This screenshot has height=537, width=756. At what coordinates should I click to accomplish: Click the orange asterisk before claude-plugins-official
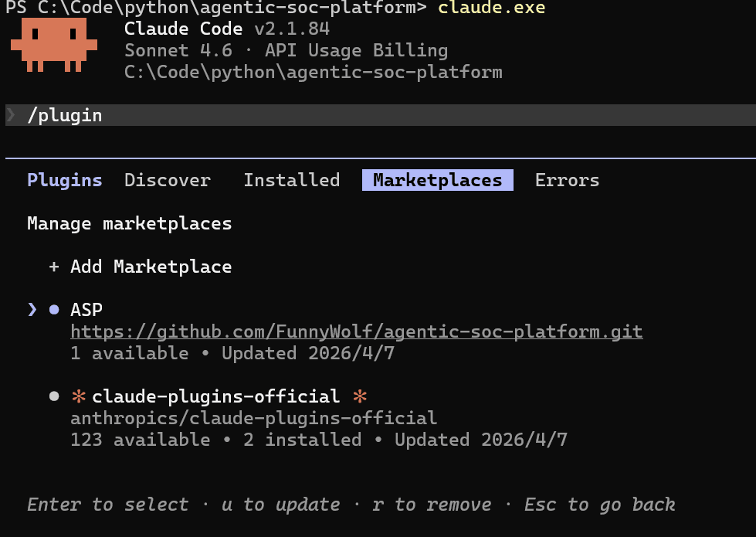78,396
